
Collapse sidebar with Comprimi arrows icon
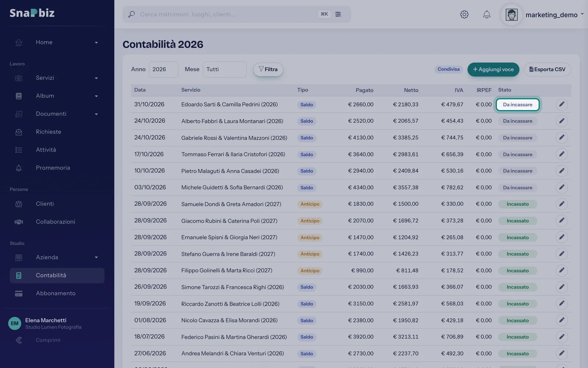(x=19, y=340)
